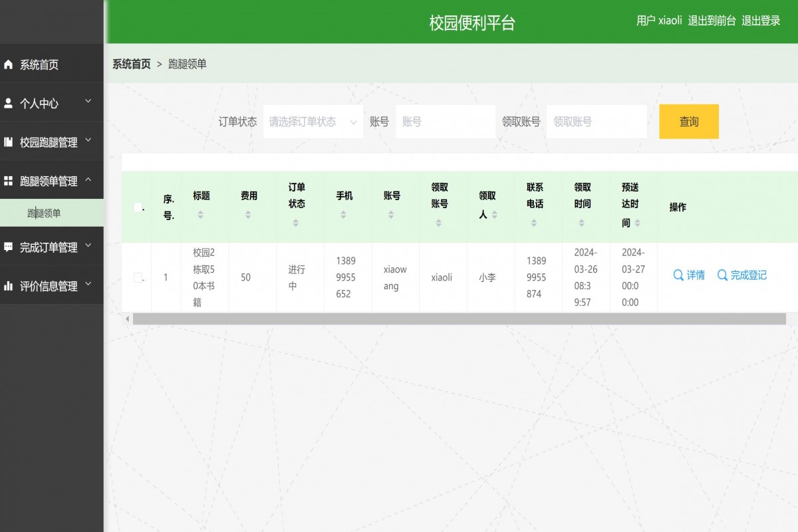798x532 pixels.
Task: Click inside the 领取账号 input field
Action: point(597,121)
